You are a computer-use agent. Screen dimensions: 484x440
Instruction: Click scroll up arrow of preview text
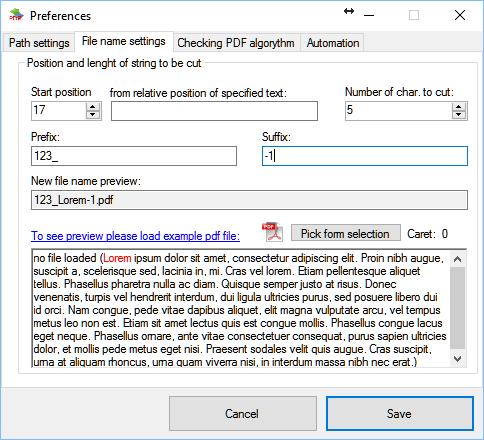pyautogui.click(x=458, y=259)
